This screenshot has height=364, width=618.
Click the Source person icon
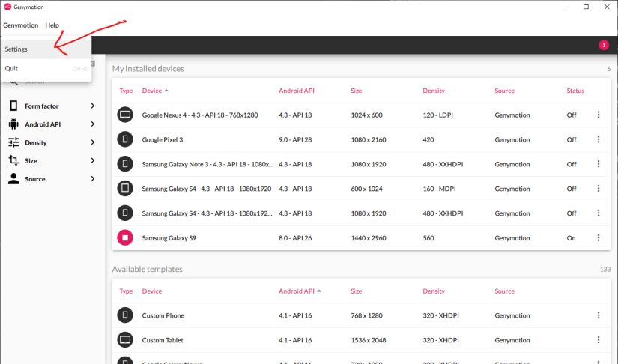coord(13,179)
